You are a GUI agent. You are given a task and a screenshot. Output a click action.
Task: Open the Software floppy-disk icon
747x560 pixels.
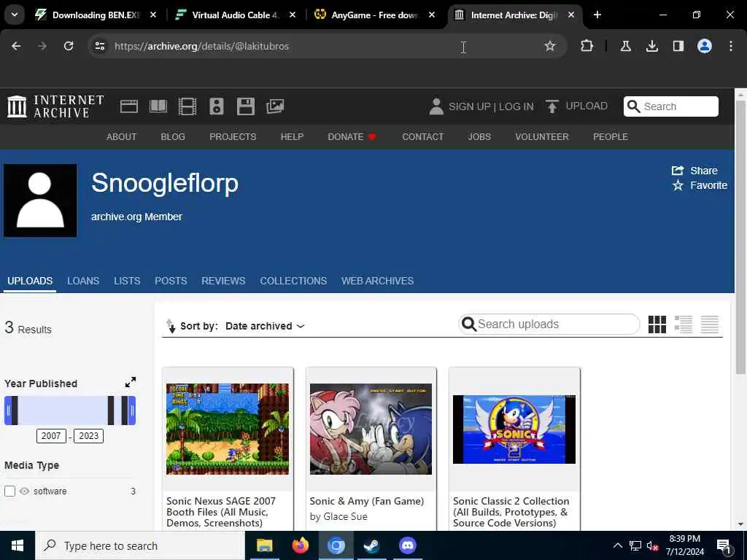(246, 106)
